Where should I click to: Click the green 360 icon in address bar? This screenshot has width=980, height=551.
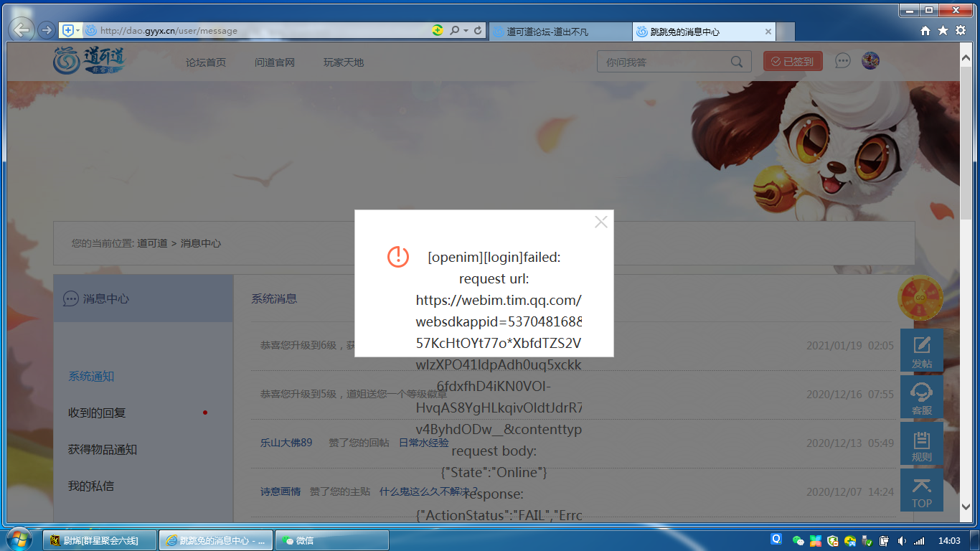pyautogui.click(x=437, y=30)
